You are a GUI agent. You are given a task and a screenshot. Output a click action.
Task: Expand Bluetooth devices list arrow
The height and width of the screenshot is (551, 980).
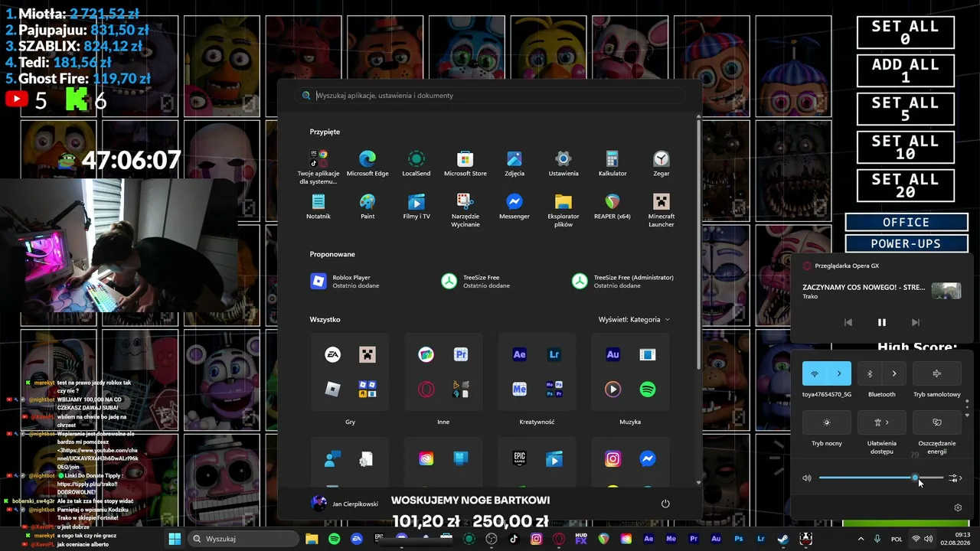pos(894,373)
